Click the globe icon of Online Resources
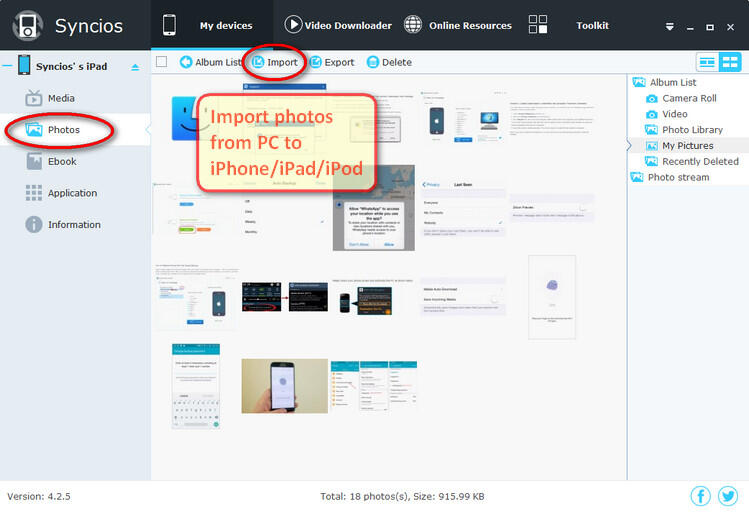The width and height of the screenshot is (749, 512). (413, 24)
